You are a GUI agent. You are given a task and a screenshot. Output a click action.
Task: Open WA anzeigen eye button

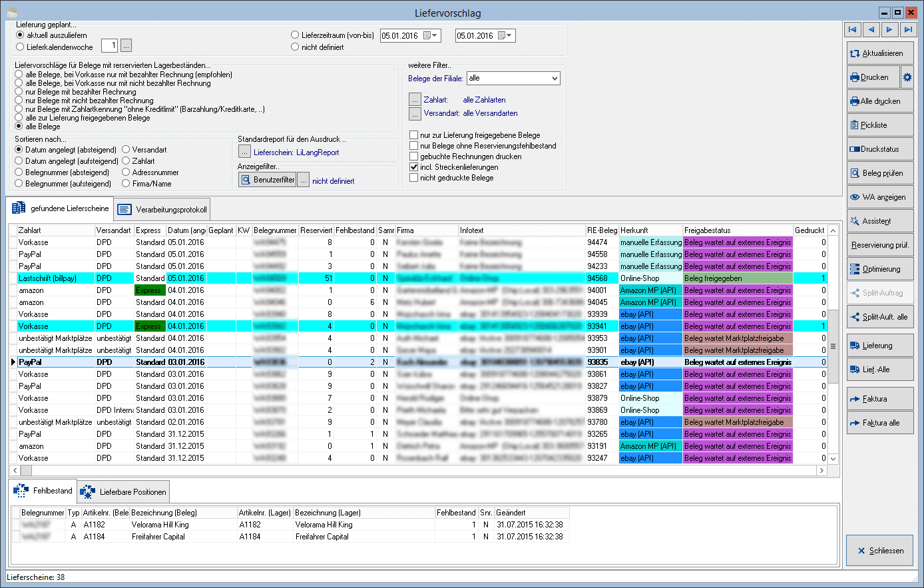(879, 197)
